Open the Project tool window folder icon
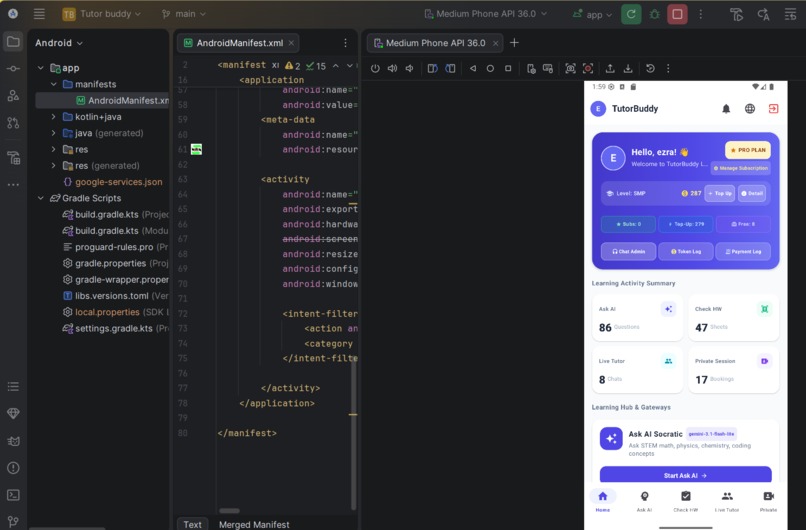The image size is (806, 530). [x=13, y=42]
